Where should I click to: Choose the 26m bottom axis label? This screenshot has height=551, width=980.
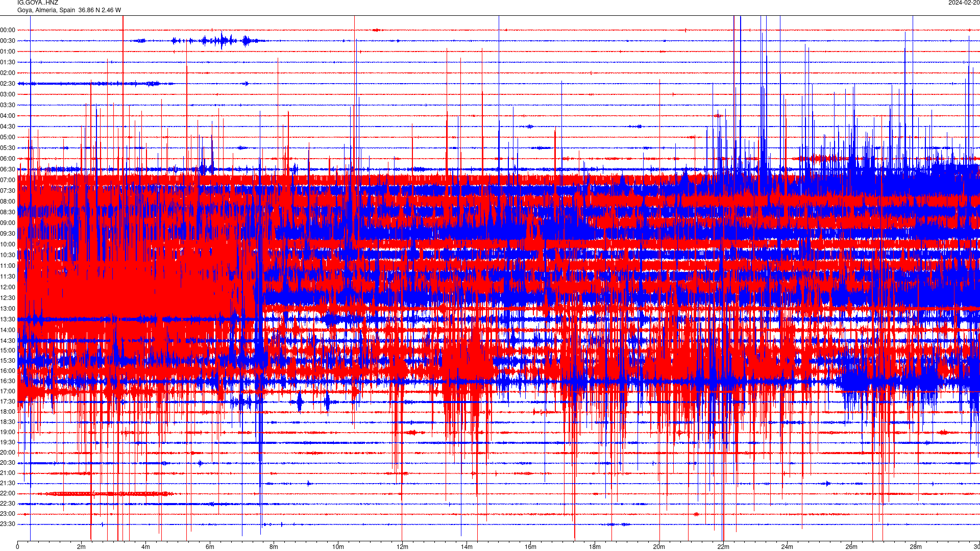point(851,547)
